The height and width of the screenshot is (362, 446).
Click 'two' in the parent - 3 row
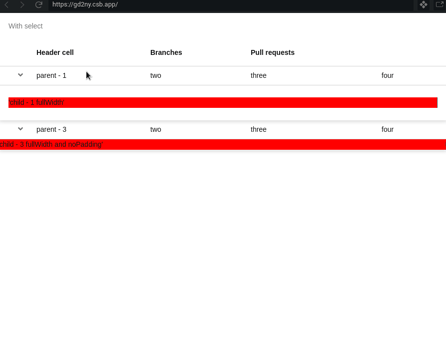156,129
